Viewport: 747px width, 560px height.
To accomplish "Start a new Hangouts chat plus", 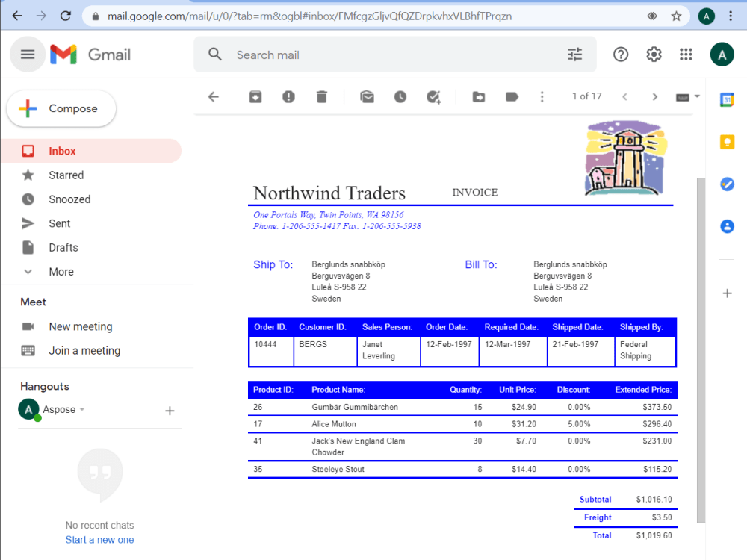I will tap(170, 411).
